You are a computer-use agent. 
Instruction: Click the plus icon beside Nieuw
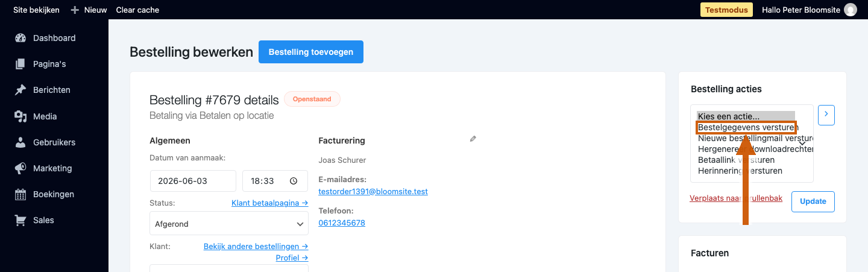tap(75, 10)
